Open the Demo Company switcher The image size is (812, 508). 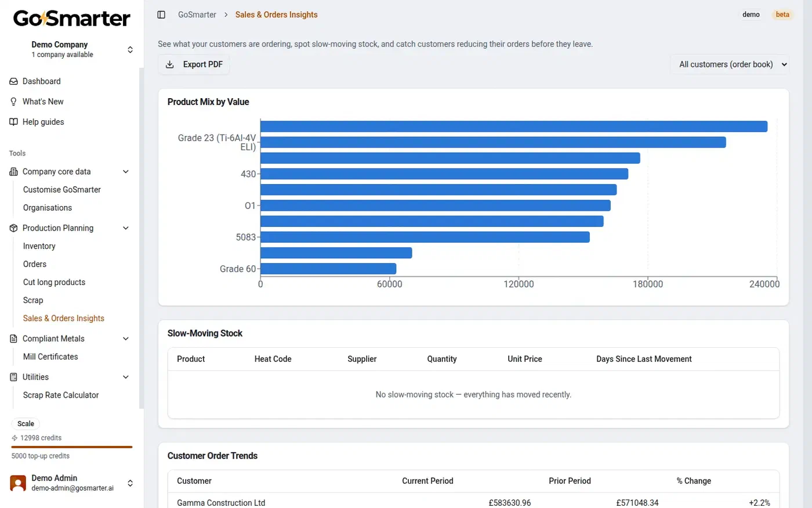pyautogui.click(x=72, y=49)
